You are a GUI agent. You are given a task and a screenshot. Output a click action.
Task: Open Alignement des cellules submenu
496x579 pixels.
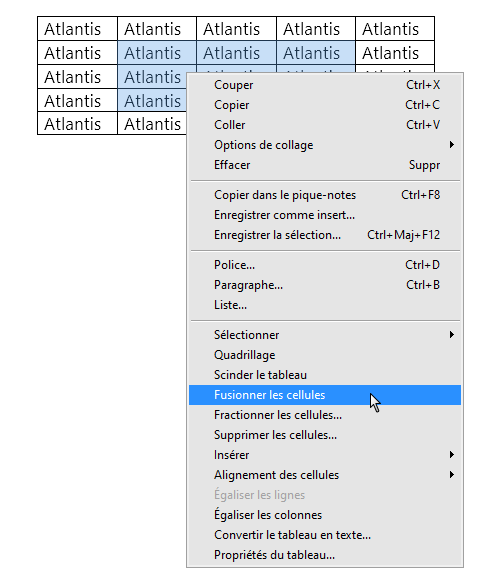325,475
